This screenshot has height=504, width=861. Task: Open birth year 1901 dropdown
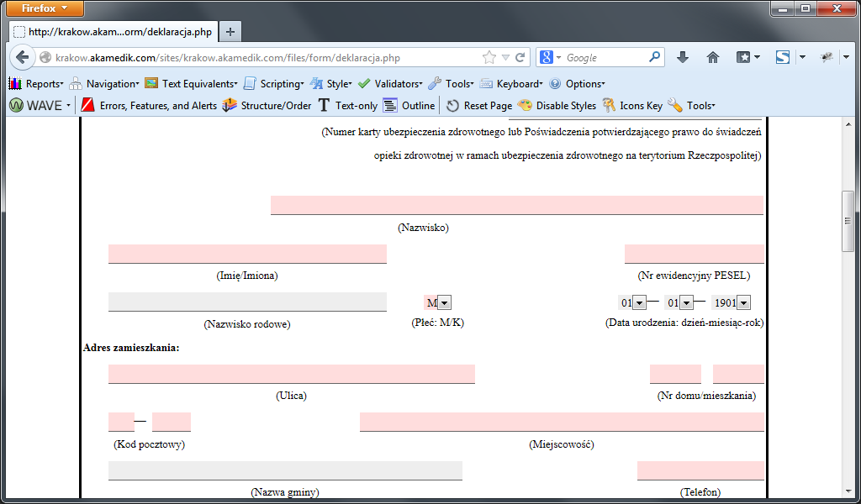pyautogui.click(x=731, y=302)
